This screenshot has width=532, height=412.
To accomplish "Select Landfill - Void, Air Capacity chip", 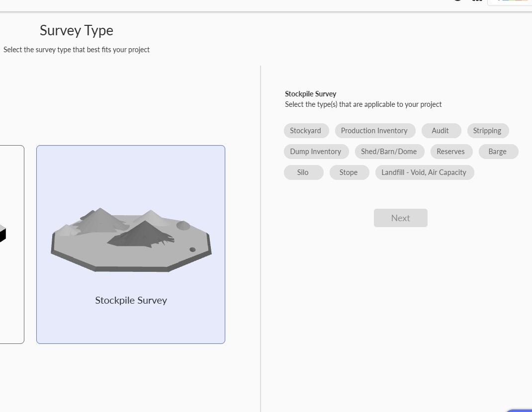I will (x=425, y=172).
